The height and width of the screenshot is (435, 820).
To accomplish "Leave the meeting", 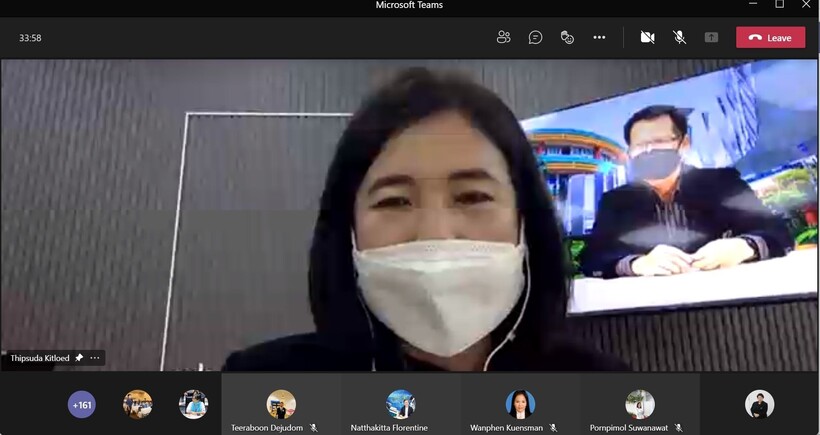I will click(770, 37).
